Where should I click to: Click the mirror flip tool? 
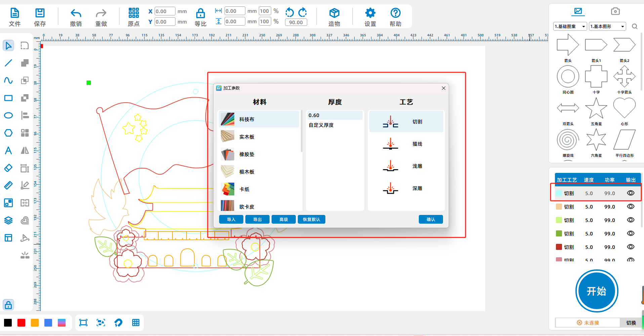(25, 150)
